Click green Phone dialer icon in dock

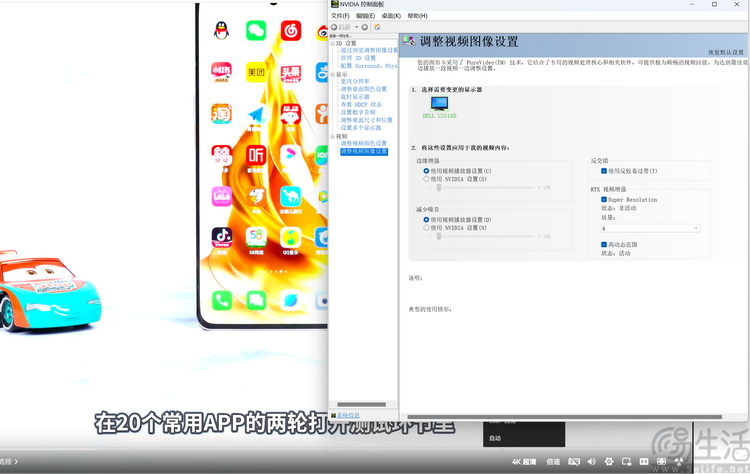(x=221, y=300)
